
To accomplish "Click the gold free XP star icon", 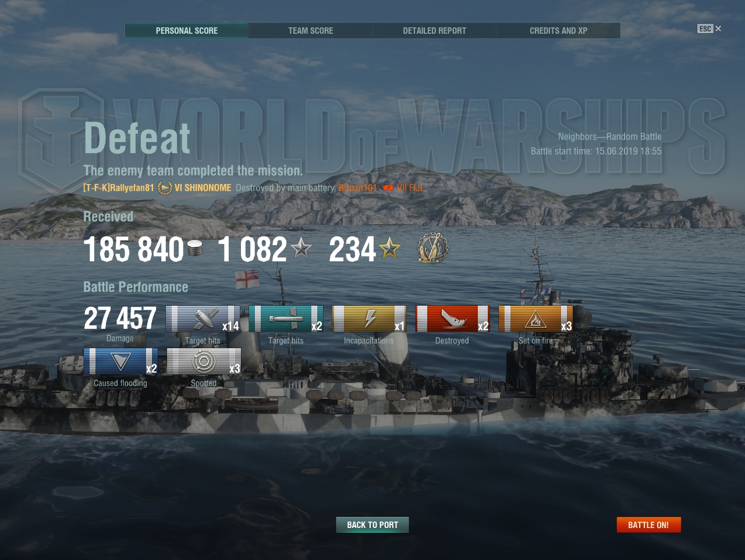I will click(389, 249).
